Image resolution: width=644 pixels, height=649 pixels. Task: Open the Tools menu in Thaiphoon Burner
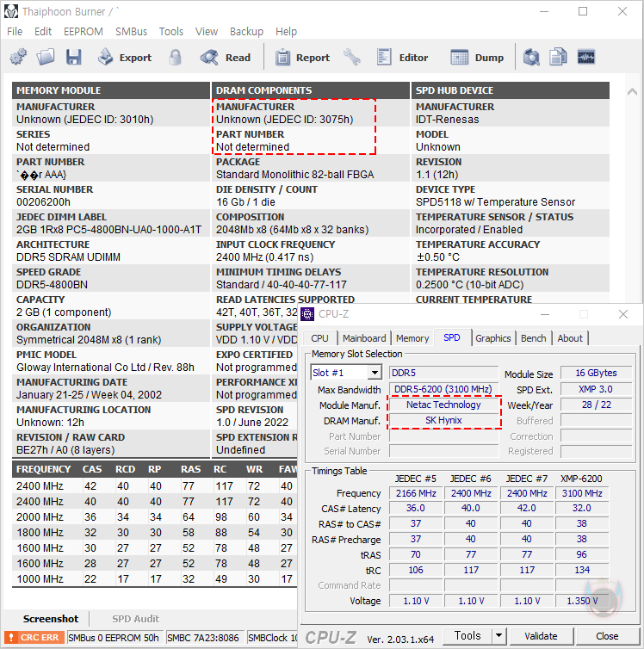tap(171, 32)
